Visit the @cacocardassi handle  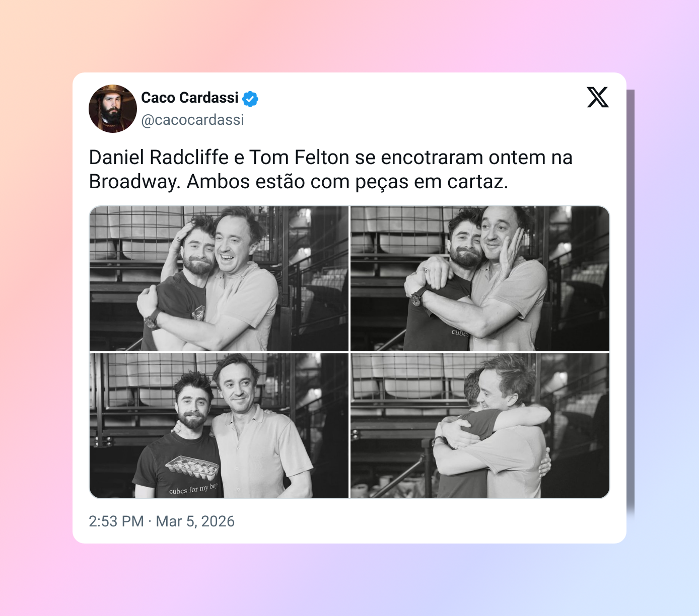point(192,120)
